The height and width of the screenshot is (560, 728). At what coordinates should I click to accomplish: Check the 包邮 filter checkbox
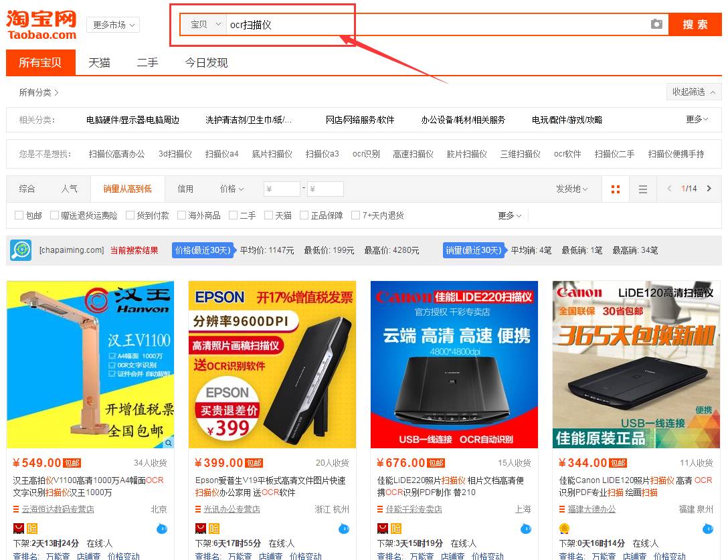point(19,215)
